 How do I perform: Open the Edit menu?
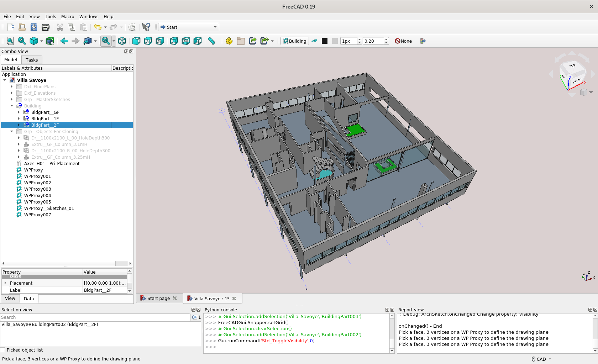(x=20, y=17)
